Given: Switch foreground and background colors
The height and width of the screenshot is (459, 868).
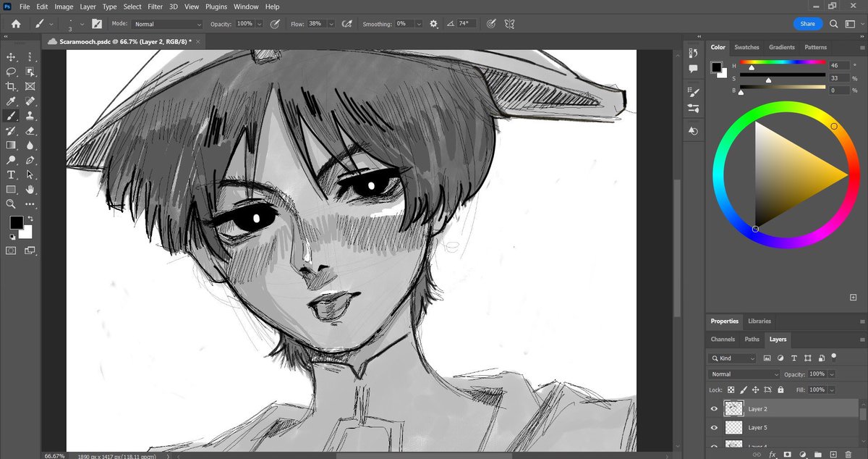Looking at the screenshot, I should tap(30, 218).
